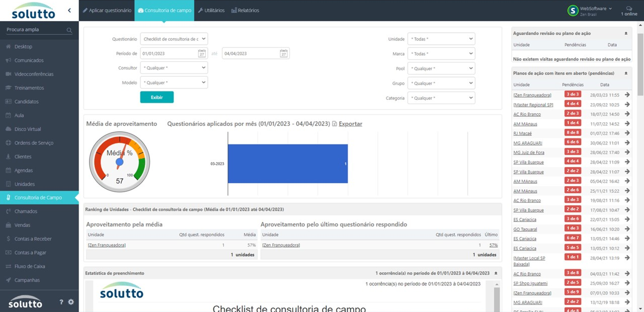Image resolution: width=644 pixels, height=312 pixels.
Task: Click the Exportar link
Action: tap(350, 124)
